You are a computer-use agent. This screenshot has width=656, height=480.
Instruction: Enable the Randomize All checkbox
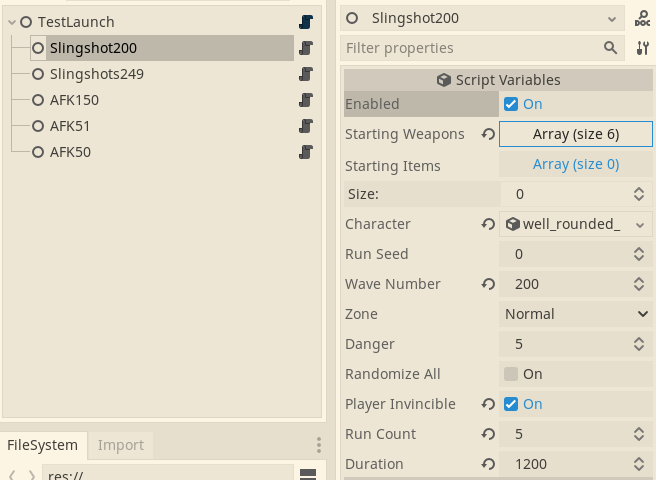(x=511, y=374)
